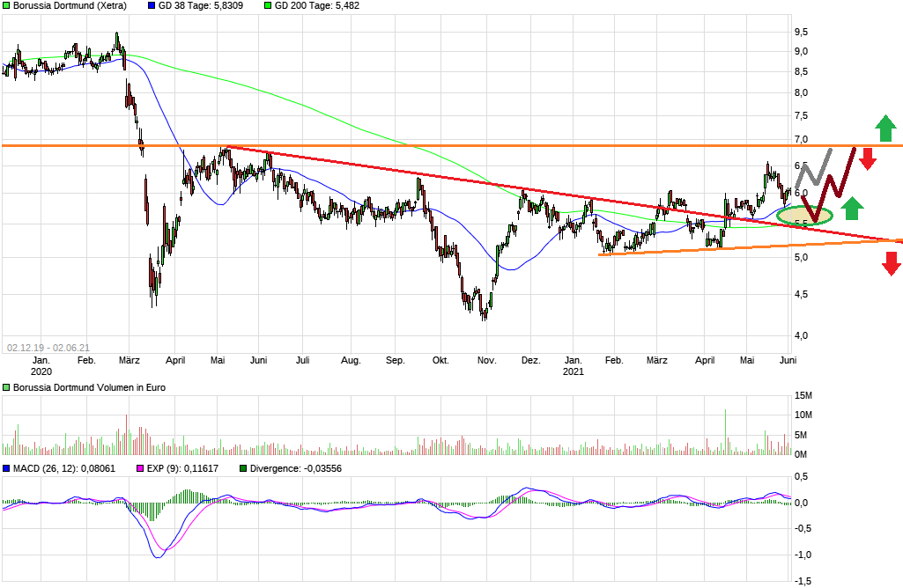Click the 'Dez.' month label
Viewport: 903px width, 588px height.
pyautogui.click(x=531, y=361)
